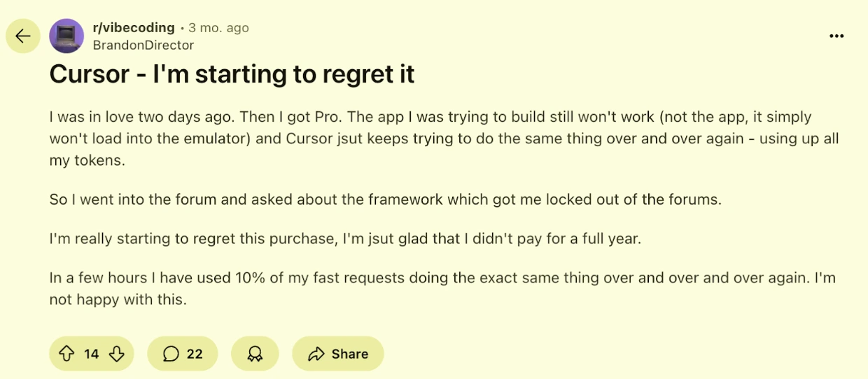Give an award using the award icon

255,354
